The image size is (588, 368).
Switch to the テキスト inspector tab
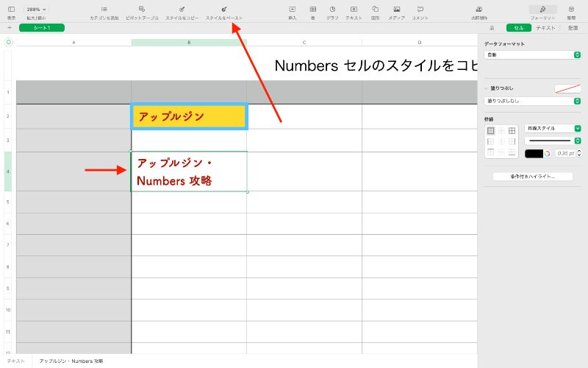(x=545, y=28)
